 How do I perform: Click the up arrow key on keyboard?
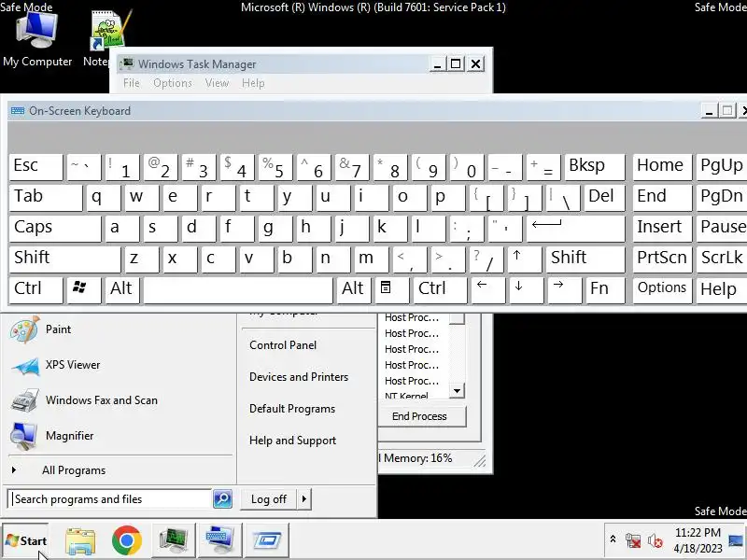[525, 259]
